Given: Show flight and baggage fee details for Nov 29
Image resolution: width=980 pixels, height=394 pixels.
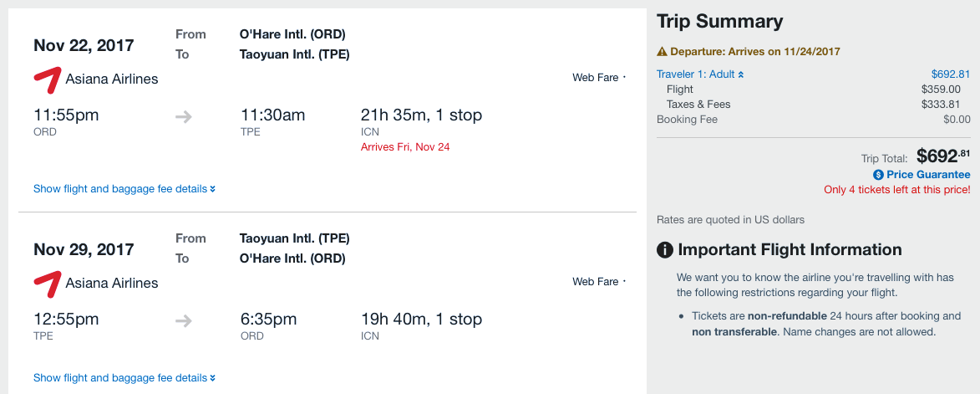Looking at the screenshot, I should (x=124, y=378).
